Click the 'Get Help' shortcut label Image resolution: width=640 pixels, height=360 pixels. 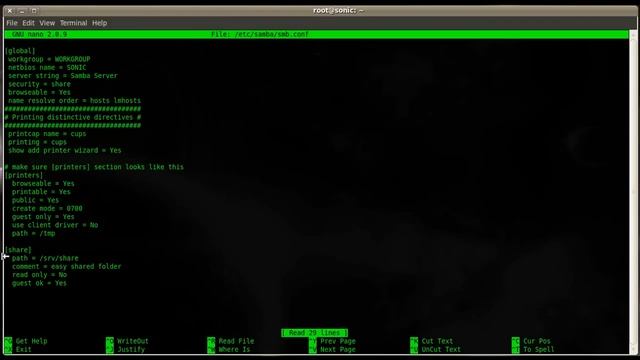31,341
